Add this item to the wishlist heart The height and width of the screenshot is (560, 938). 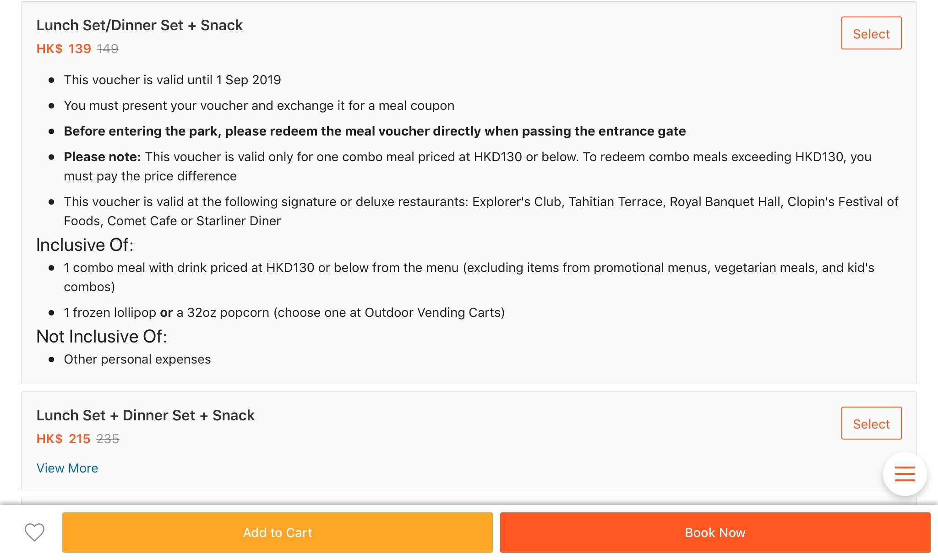click(34, 532)
